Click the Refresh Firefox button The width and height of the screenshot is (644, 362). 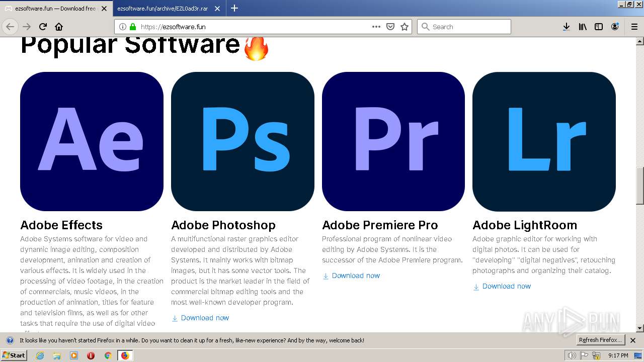click(x=600, y=340)
